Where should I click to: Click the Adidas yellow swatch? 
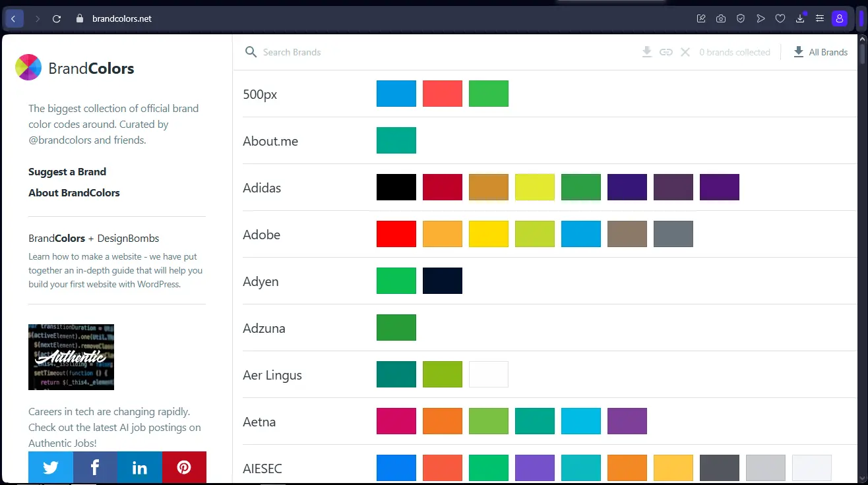click(x=535, y=187)
